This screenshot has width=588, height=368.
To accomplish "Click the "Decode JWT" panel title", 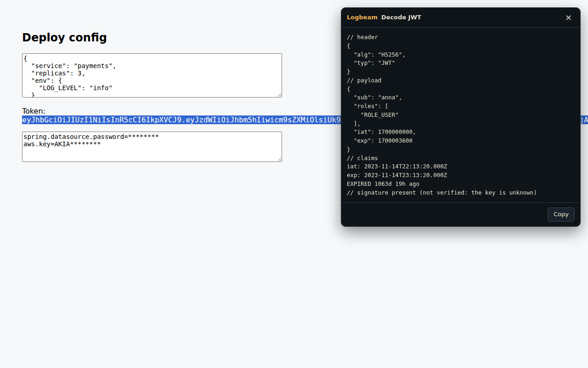I will 401,17.
